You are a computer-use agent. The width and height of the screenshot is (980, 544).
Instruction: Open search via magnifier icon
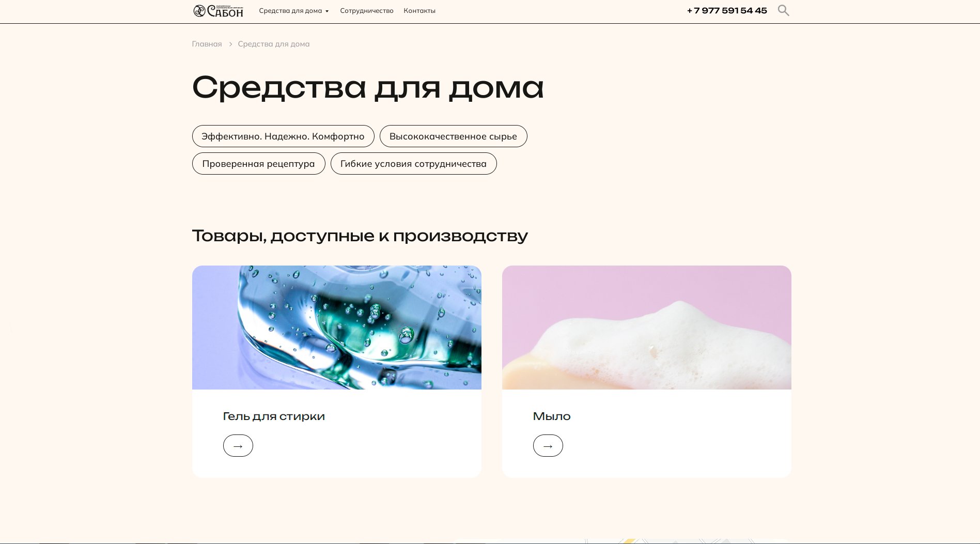coord(783,10)
